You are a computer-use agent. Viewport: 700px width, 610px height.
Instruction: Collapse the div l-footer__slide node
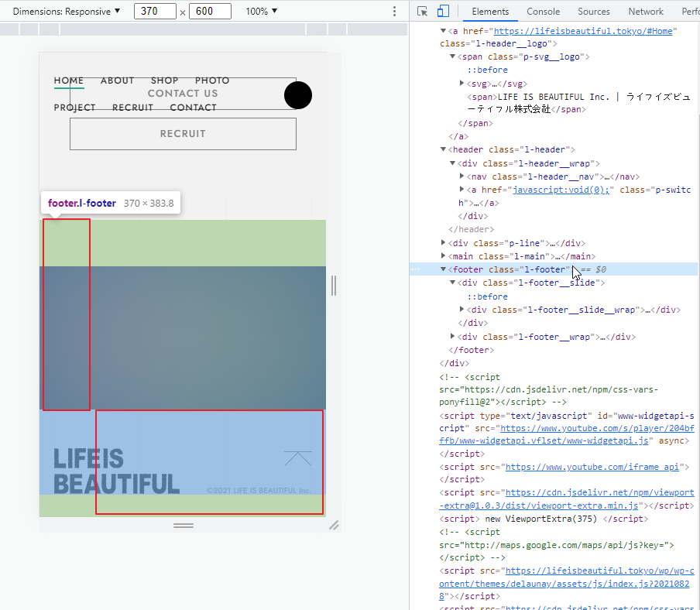(452, 283)
